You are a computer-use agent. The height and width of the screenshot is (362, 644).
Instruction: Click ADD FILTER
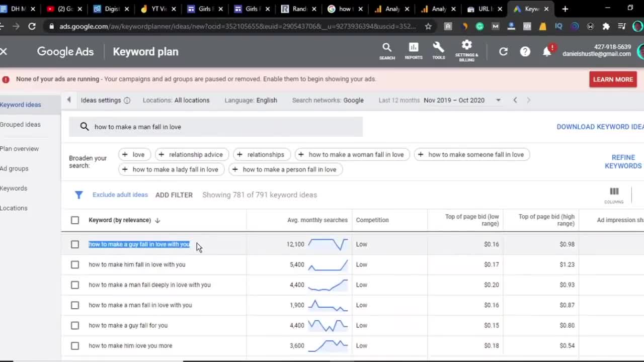click(x=174, y=195)
